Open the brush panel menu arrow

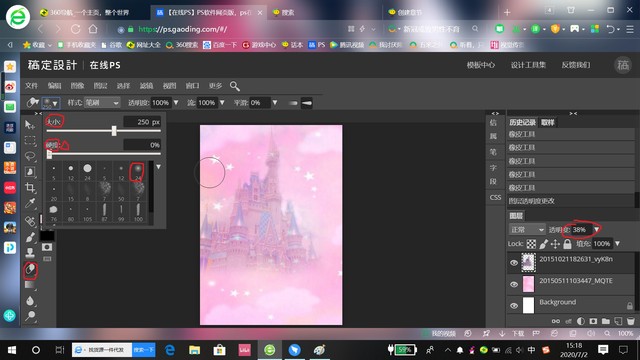click(x=158, y=167)
